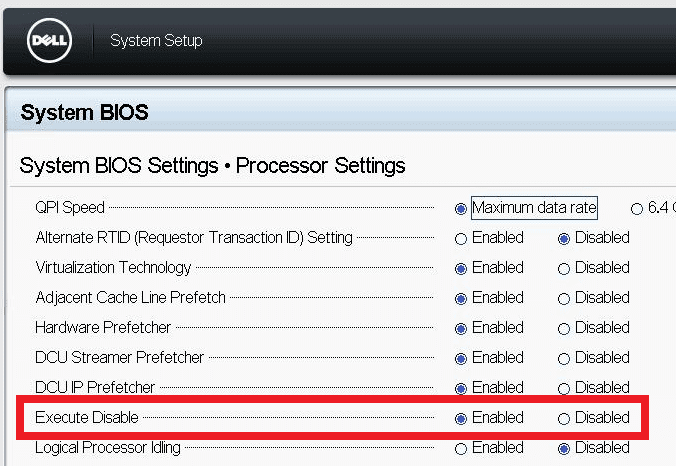Disable Adjacent Cache Line Prefetch

pyautogui.click(x=564, y=299)
